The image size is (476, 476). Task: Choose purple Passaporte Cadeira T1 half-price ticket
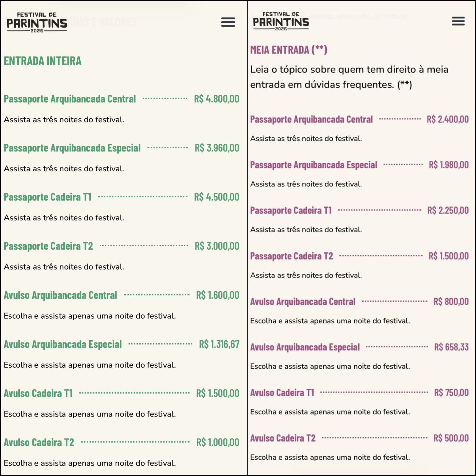(x=291, y=210)
